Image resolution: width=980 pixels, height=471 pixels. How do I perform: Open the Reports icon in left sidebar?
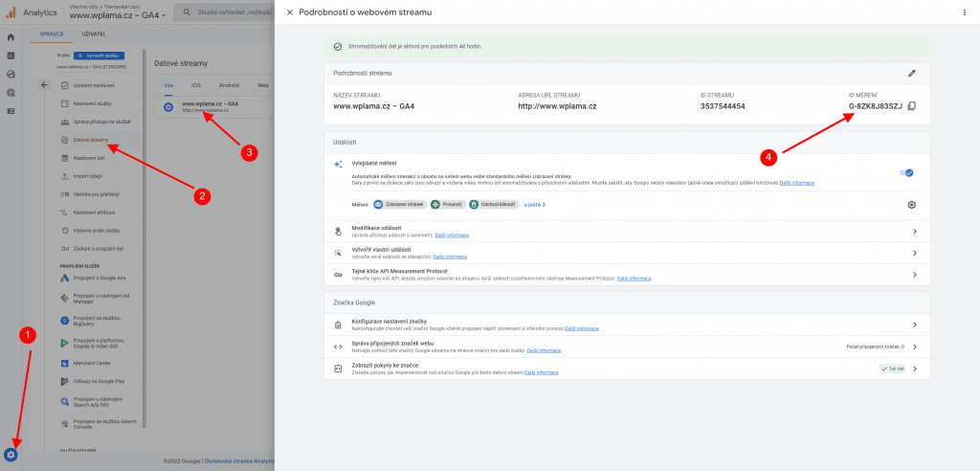click(11, 56)
